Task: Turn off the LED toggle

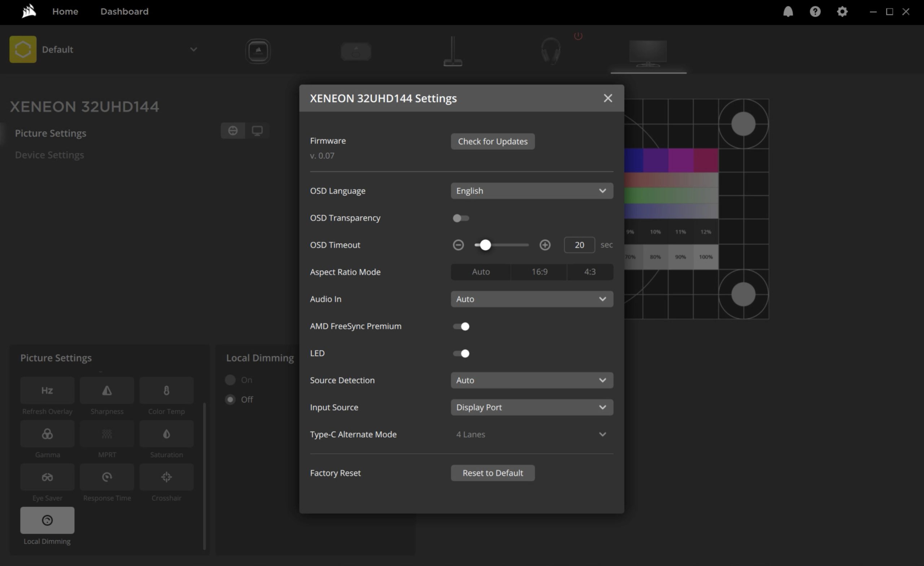Action: (461, 354)
